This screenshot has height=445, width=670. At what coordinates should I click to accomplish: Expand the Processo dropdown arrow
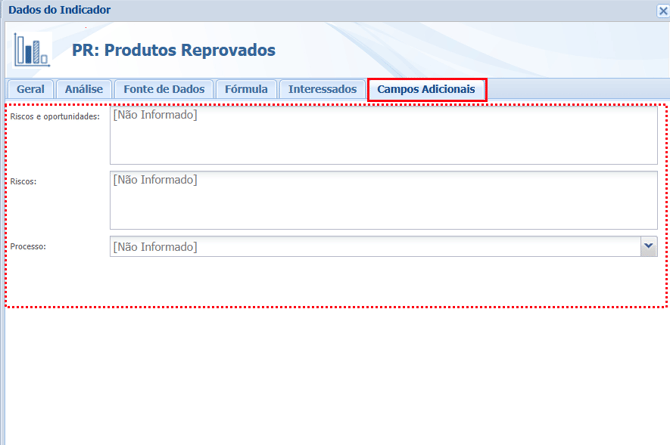[648, 246]
